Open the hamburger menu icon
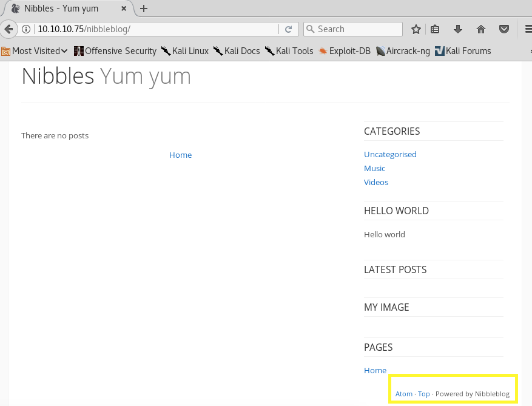 [x=527, y=29]
